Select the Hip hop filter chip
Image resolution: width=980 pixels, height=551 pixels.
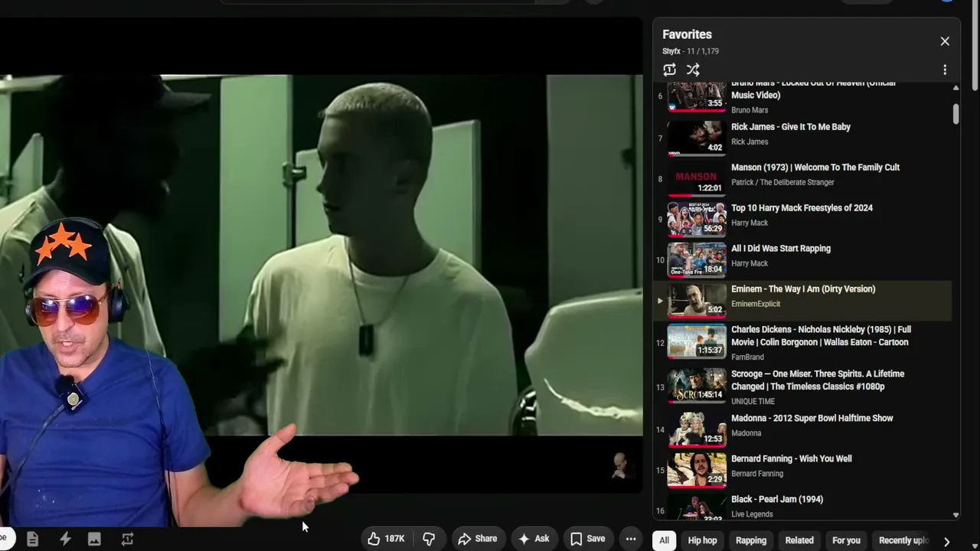point(702,540)
